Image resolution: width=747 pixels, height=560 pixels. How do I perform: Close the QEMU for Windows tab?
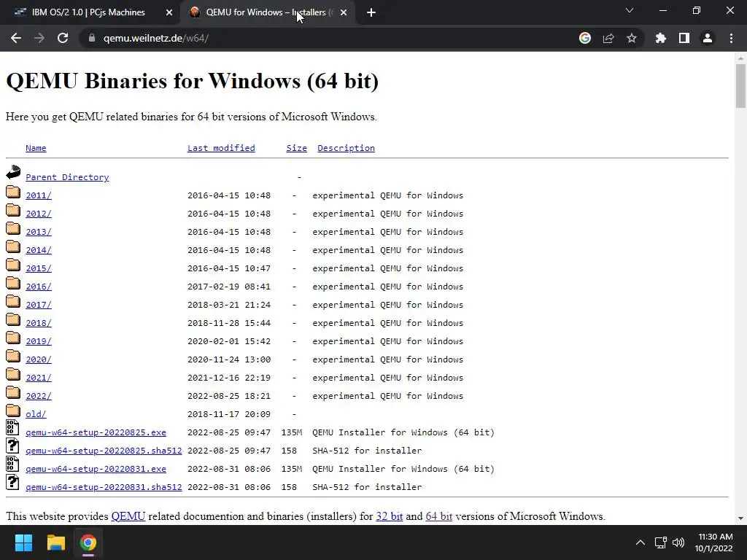[344, 13]
